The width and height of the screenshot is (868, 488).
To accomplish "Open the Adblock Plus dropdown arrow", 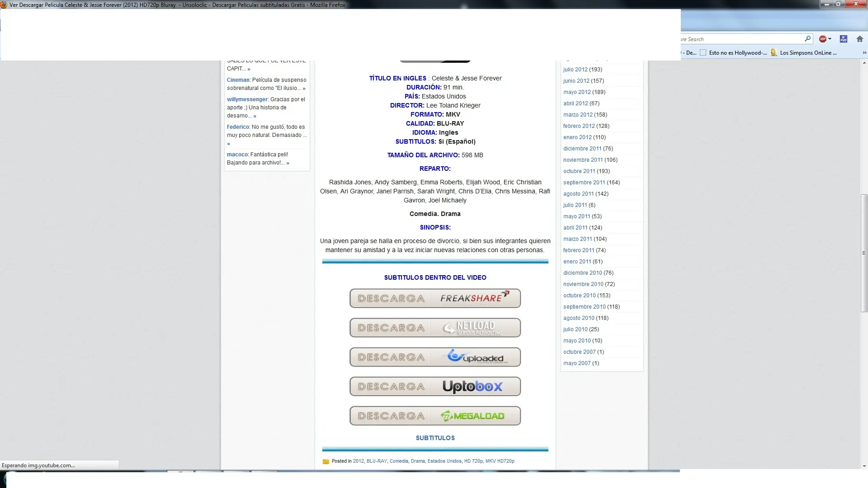I will click(x=830, y=39).
